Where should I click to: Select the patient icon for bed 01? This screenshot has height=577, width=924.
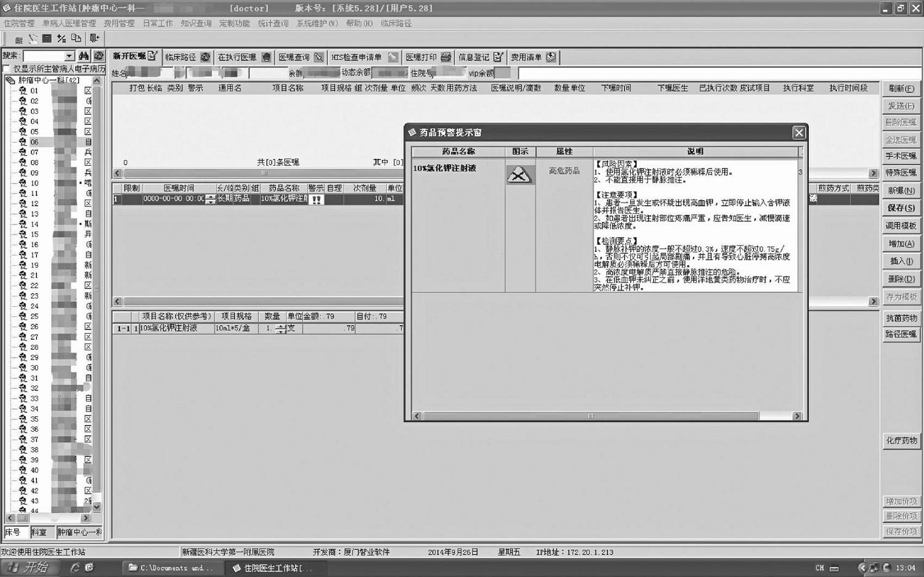click(23, 91)
